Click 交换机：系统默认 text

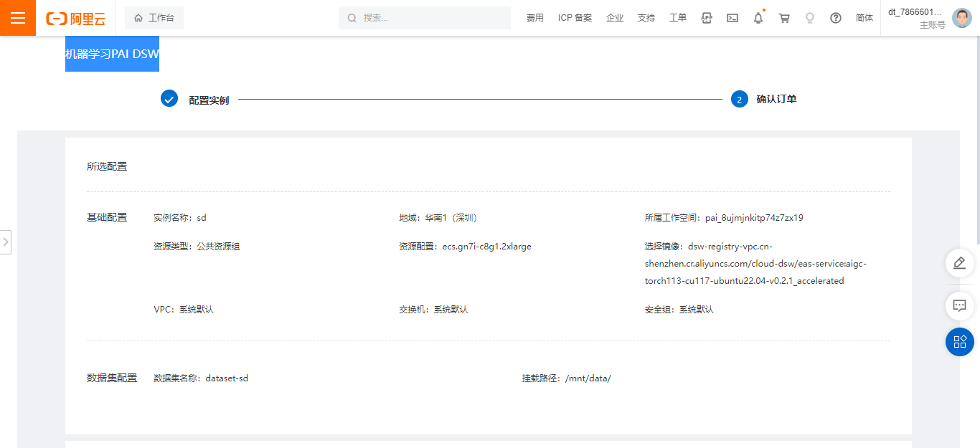(x=434, y=310)
